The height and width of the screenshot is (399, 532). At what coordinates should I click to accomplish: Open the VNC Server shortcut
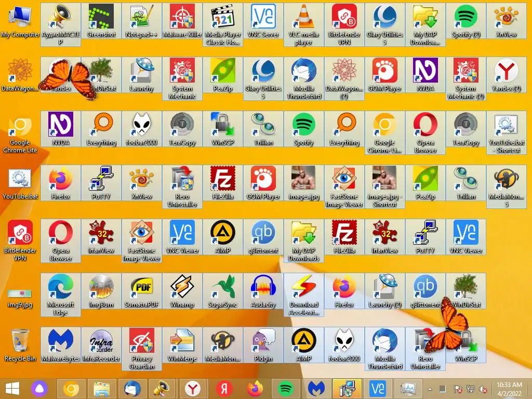[263, 21]
